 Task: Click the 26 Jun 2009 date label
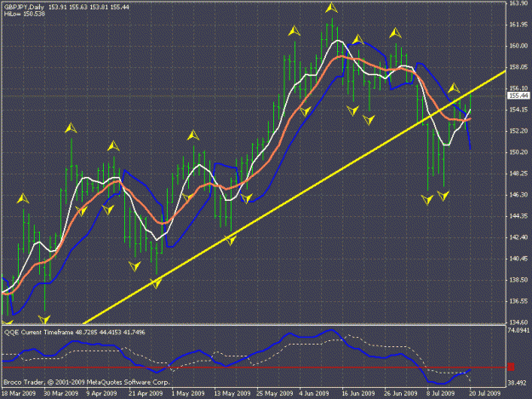[x=400, y=393]
